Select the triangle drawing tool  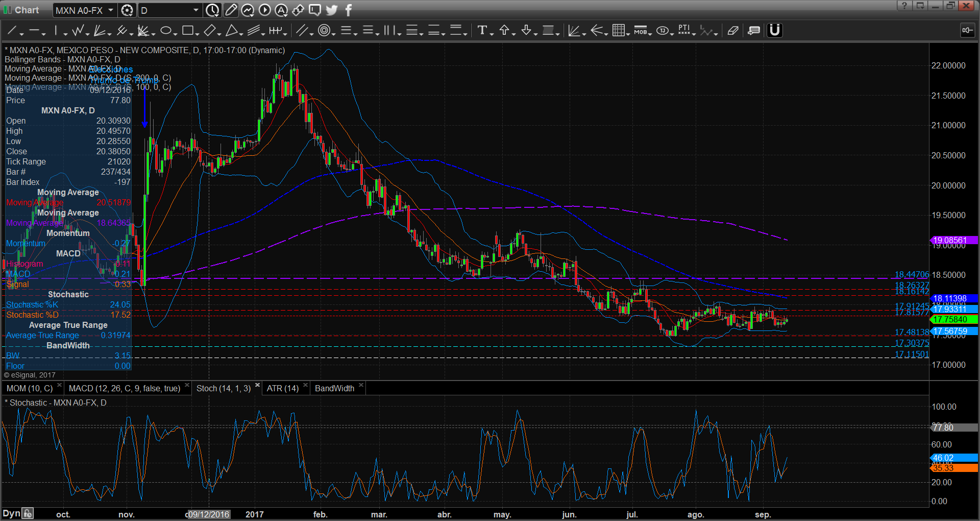tap(231, 31)
